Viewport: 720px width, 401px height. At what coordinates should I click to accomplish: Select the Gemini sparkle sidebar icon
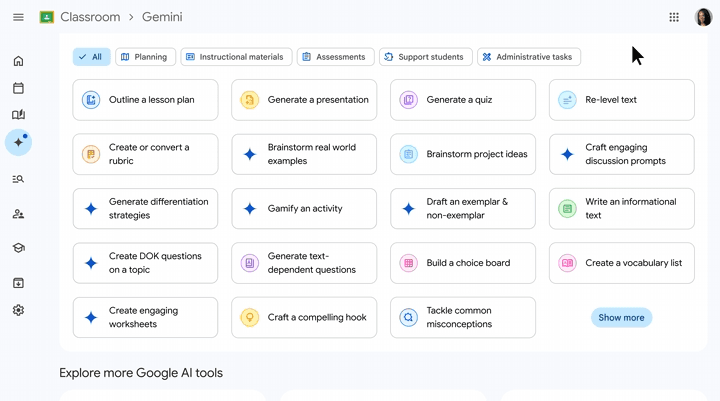click(x=18, y=142)
